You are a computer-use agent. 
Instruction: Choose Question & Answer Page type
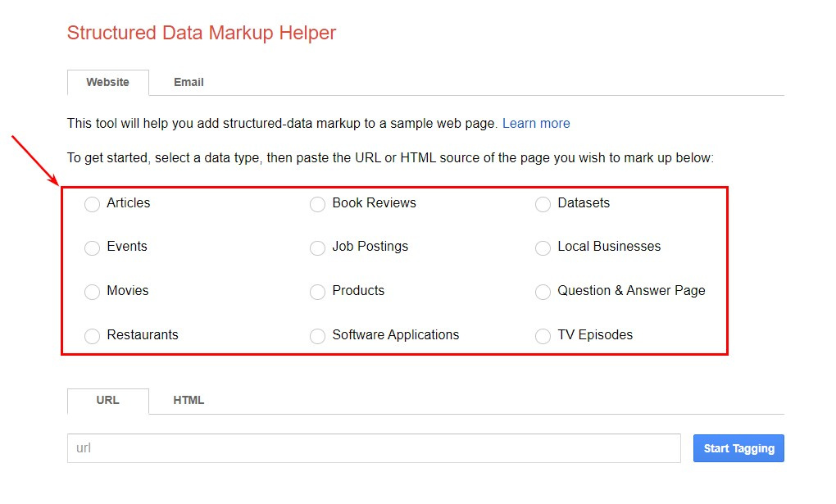click(543, 292)
